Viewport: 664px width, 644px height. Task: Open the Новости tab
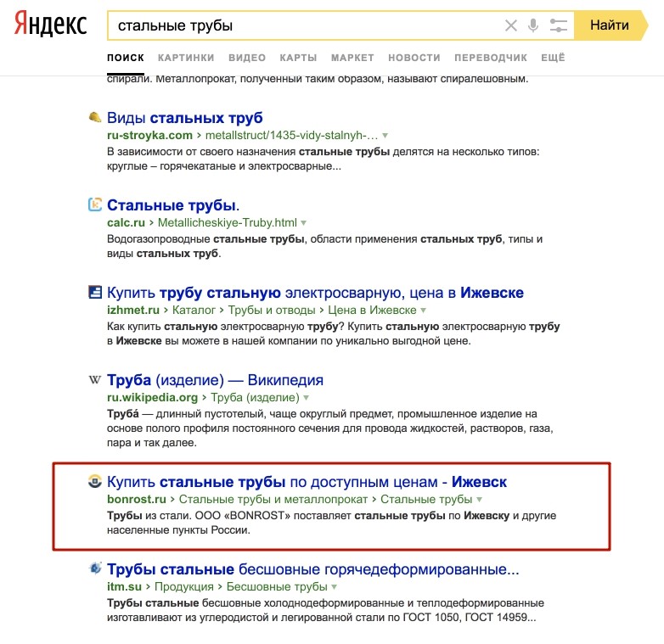[x=414, y=58]
